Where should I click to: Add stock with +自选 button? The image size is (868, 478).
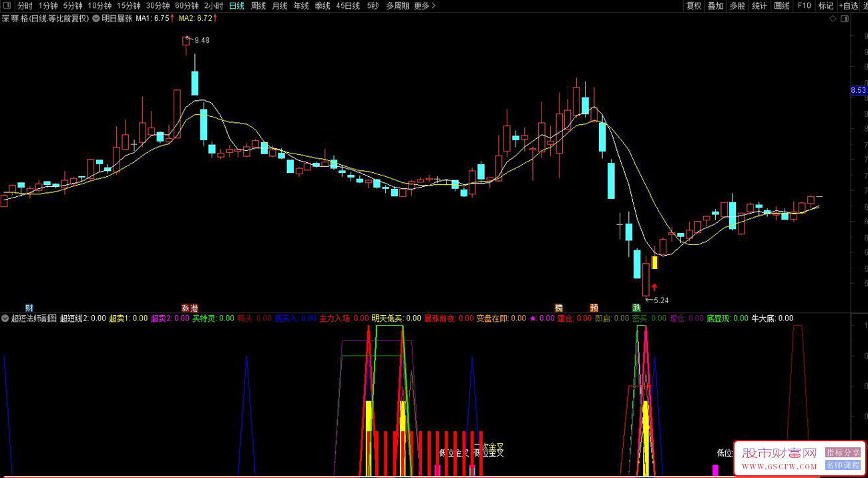[x=848, y=6]
